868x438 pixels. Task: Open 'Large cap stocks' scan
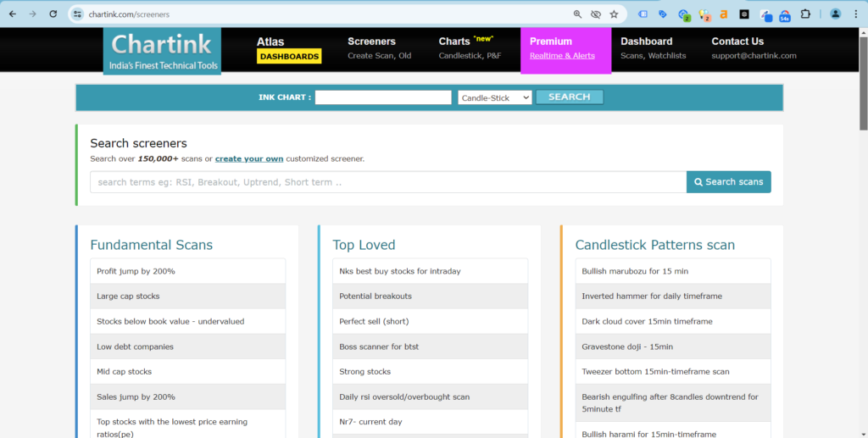(x=187, y=296)
